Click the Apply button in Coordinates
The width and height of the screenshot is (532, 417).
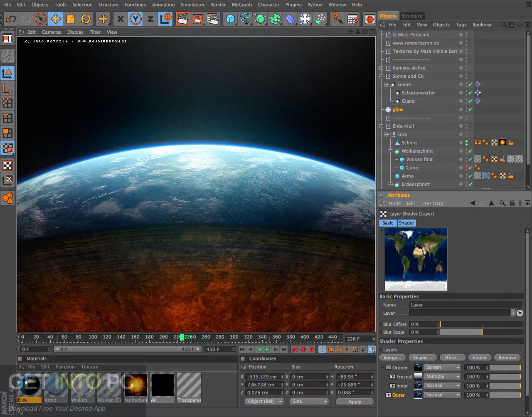tap(355, 402)
